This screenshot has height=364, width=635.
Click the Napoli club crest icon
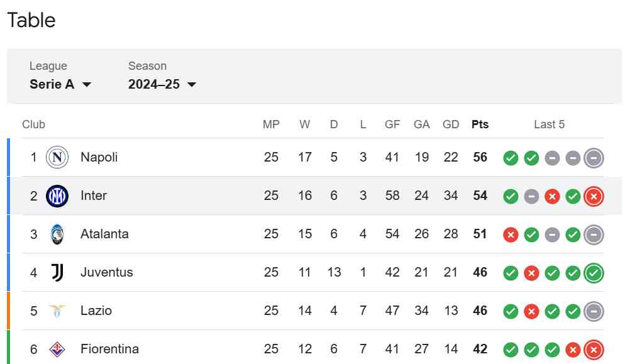click(57, 157)
